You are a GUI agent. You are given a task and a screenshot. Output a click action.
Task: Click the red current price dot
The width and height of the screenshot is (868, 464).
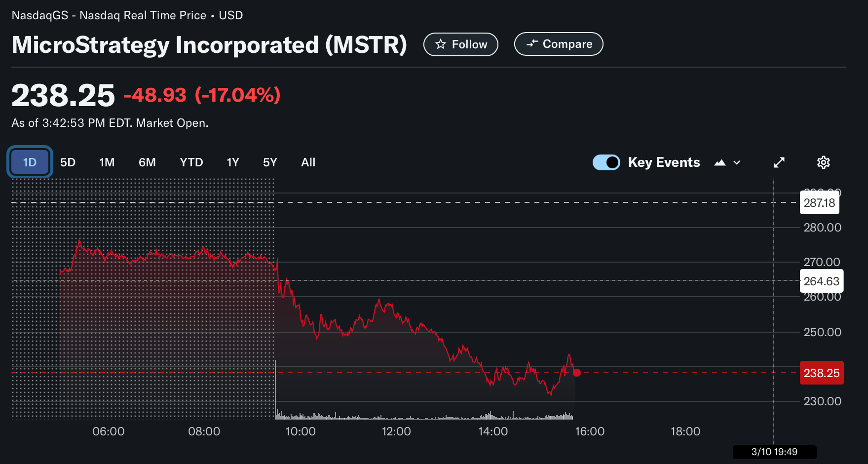pos(577,373)
